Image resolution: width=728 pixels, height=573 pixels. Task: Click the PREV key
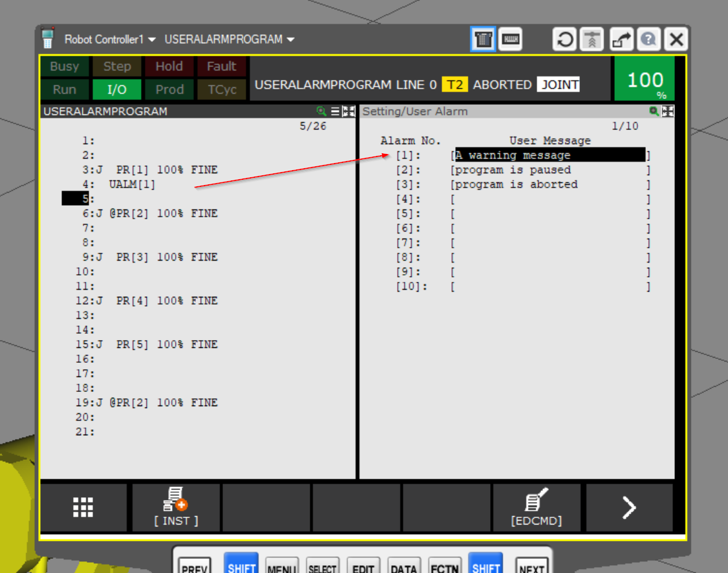tap(195, 565)
